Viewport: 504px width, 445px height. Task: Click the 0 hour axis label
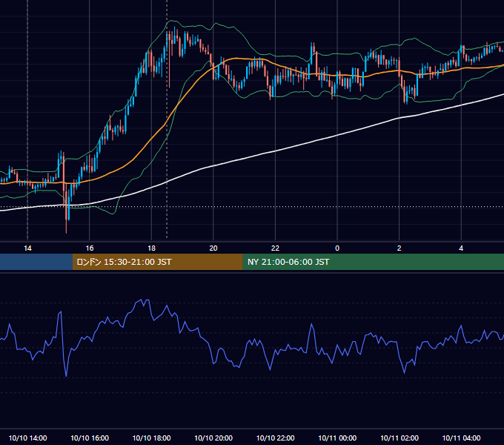tap(337, 248)
